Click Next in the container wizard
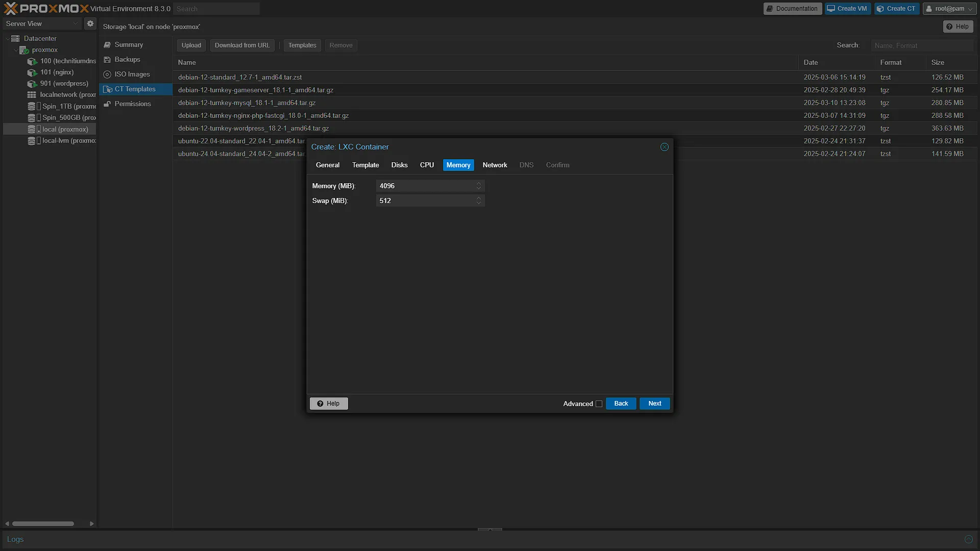Image resolution: width=980 pixels, height=551 pixels. 654,404
